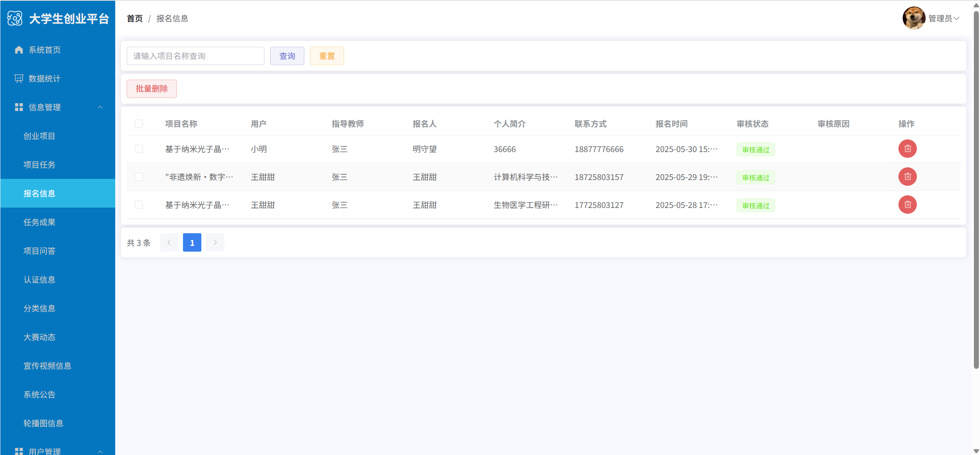
Task: Click the 数据统计 presentation icon
Action: coord(19,79)
